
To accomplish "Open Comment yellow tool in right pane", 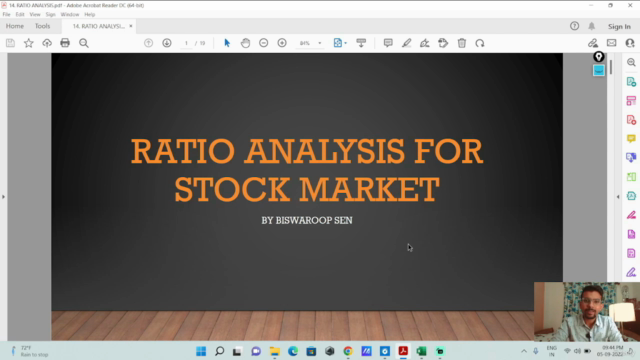I will tap(631, 139).
